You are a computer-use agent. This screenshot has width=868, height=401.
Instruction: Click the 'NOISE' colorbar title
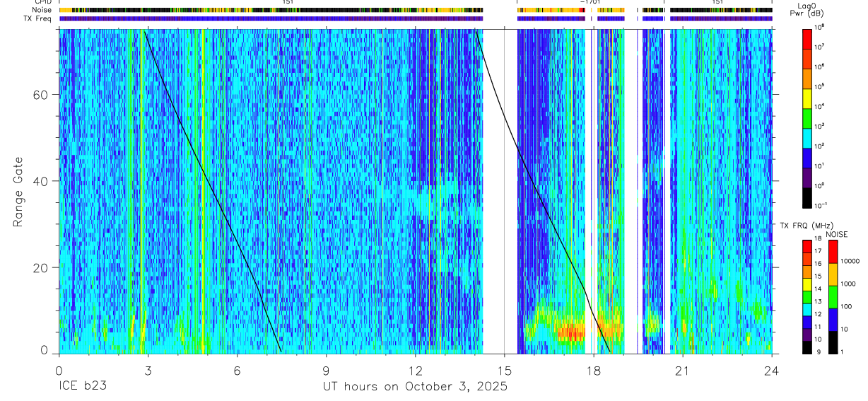click(x=837, y=234)
